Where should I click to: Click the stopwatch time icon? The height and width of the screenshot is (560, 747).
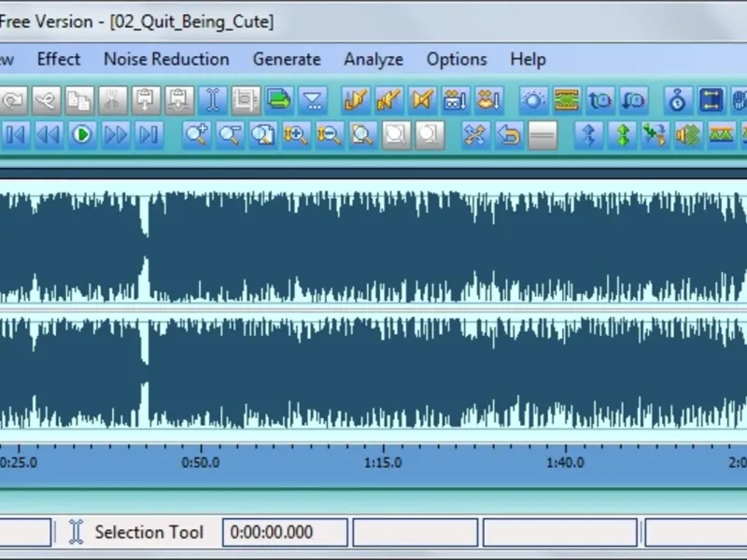[x=678, y=101]
